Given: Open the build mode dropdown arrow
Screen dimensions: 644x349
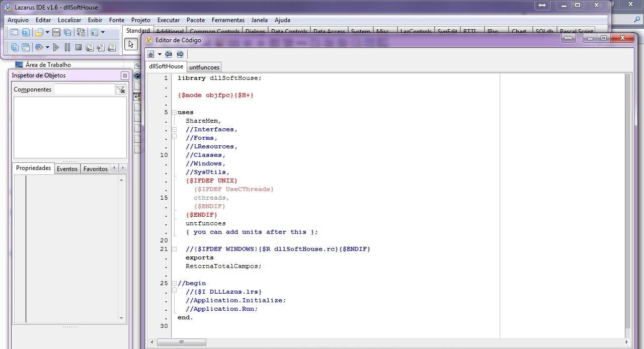Looking at the screenshot, I should coord(47,47).
